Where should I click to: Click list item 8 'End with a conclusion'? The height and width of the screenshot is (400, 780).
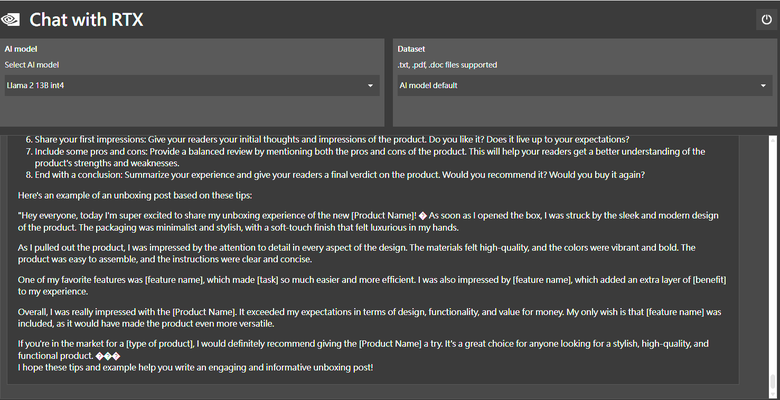(x=335, y=175)
